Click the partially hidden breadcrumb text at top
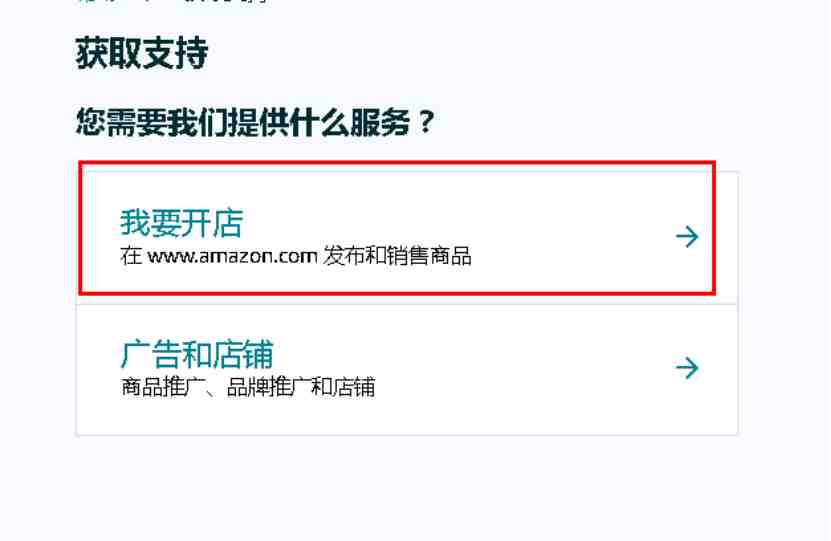The height and width of the screenshot is (541, 831). tap(173, 2)
